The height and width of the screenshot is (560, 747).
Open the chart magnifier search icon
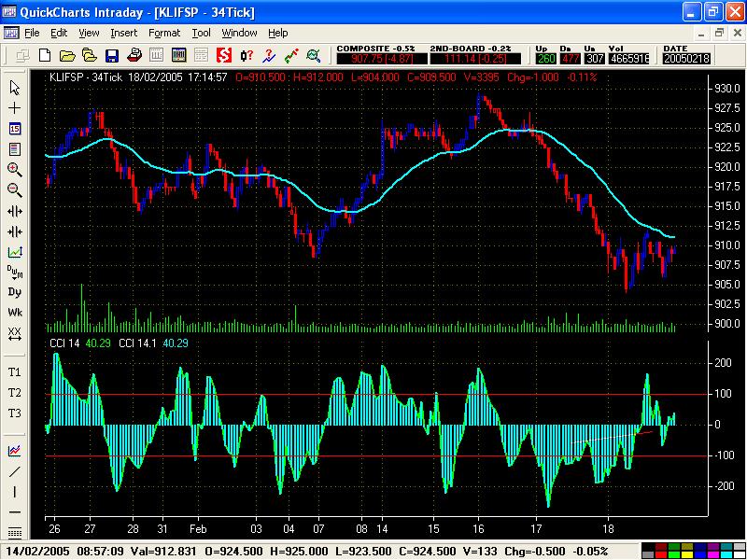[314, 56]
